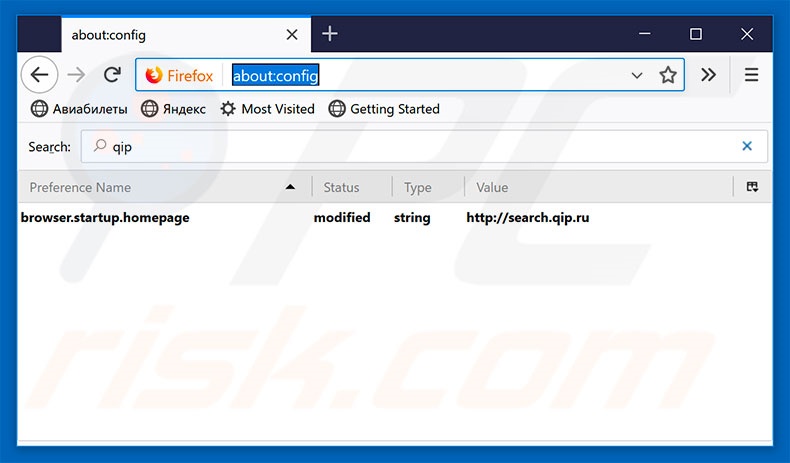Open the Авиабилеты bookmark

click(79, 109)
